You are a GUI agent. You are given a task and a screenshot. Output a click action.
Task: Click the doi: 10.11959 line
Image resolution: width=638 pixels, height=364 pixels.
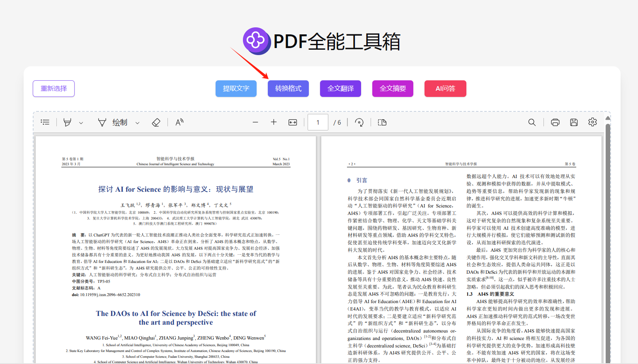106,295
